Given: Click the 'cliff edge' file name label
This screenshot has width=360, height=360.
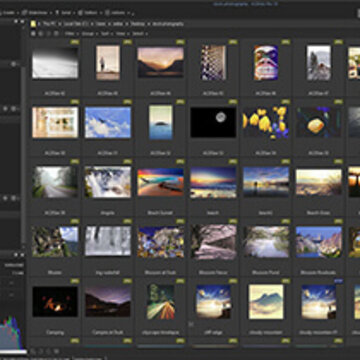Looking at the screenshot, I should click(213, 332).
